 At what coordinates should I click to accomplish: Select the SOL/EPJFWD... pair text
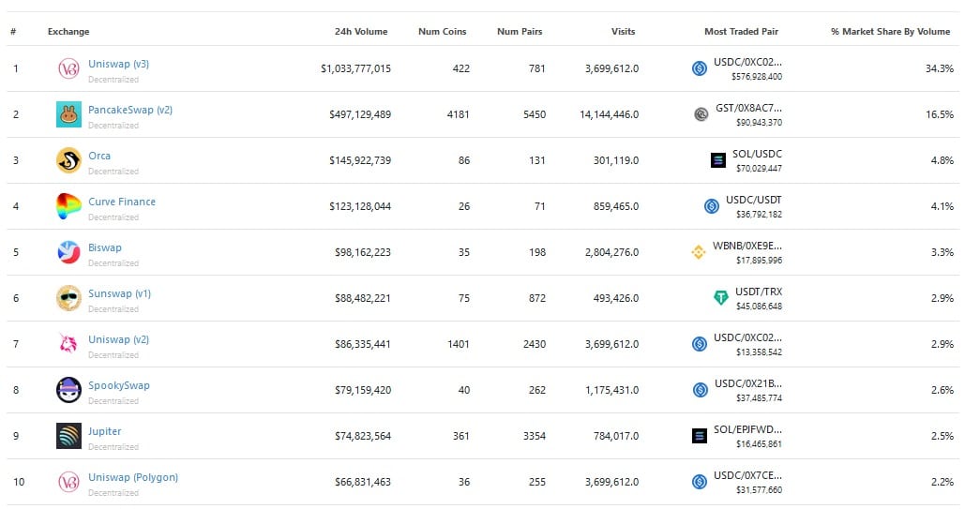(x=748, y=429)
